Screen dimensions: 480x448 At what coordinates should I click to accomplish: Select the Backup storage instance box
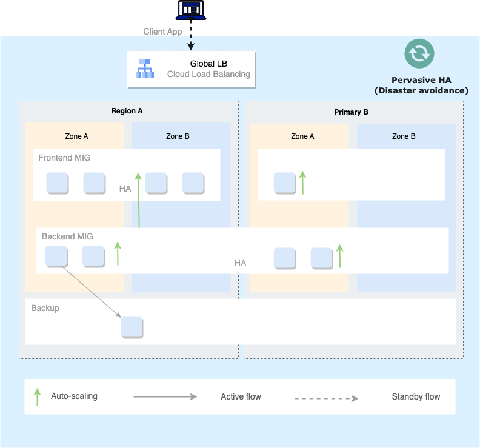[x=132, y=327]
